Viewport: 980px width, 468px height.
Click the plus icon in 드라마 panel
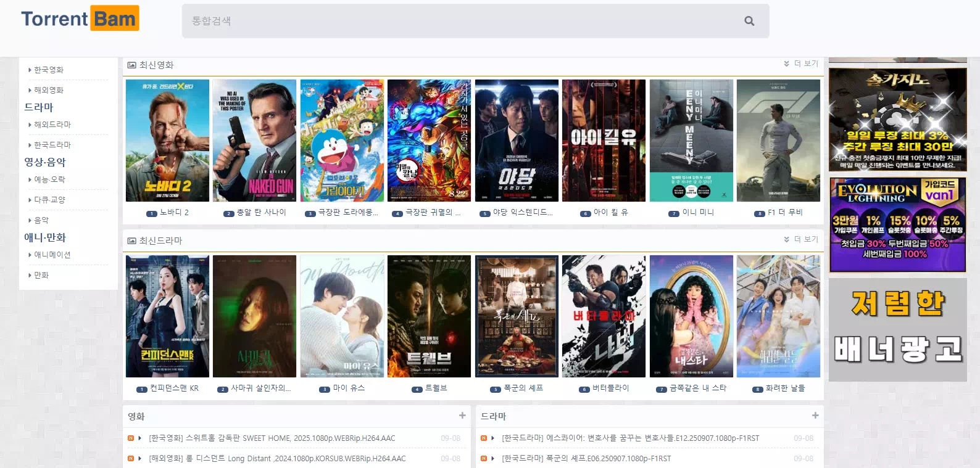coord(815,416)
